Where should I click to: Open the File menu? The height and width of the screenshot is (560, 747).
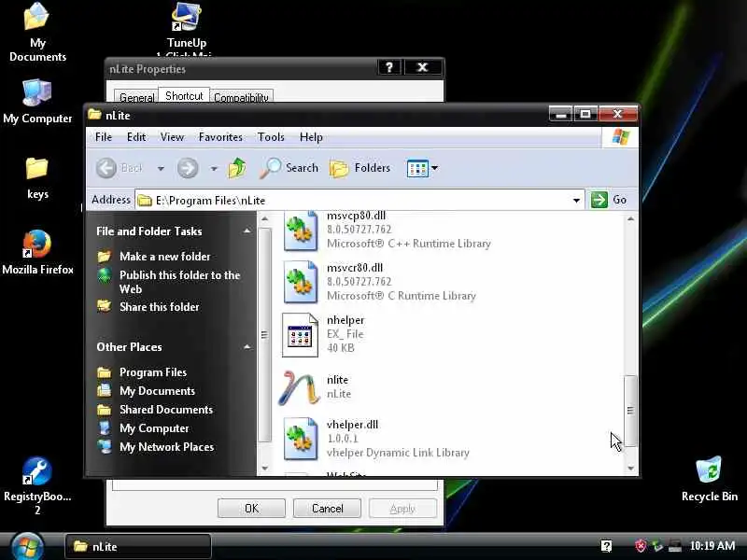[104, 137]
